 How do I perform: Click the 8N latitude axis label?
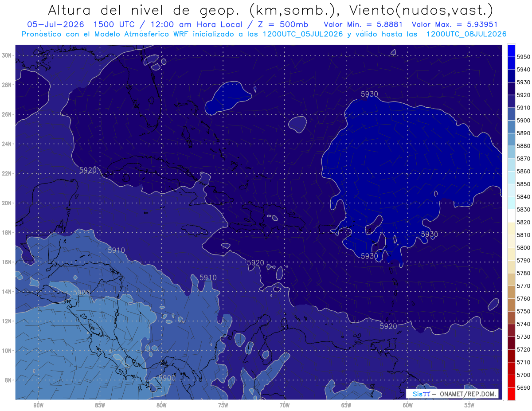point(9,380)
